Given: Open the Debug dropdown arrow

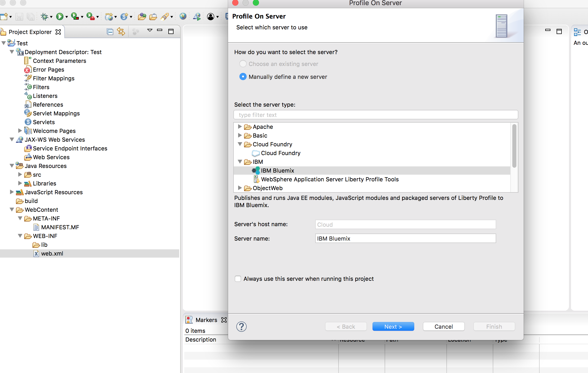Looking at the screenshot, I should (x=51, y=17).
